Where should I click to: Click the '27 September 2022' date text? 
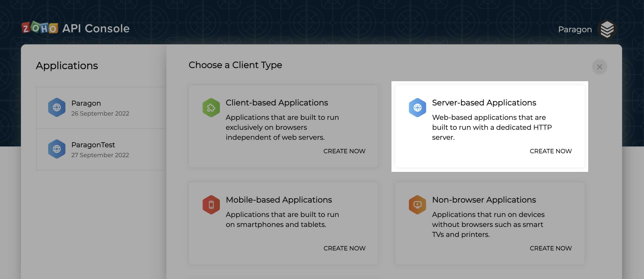(100, 155)
